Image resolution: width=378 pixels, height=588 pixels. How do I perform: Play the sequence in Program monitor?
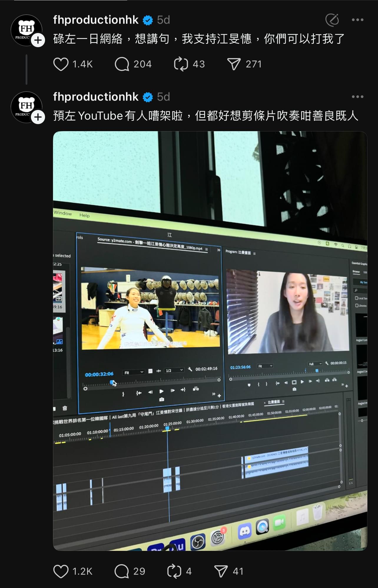(x=302, y=382)
